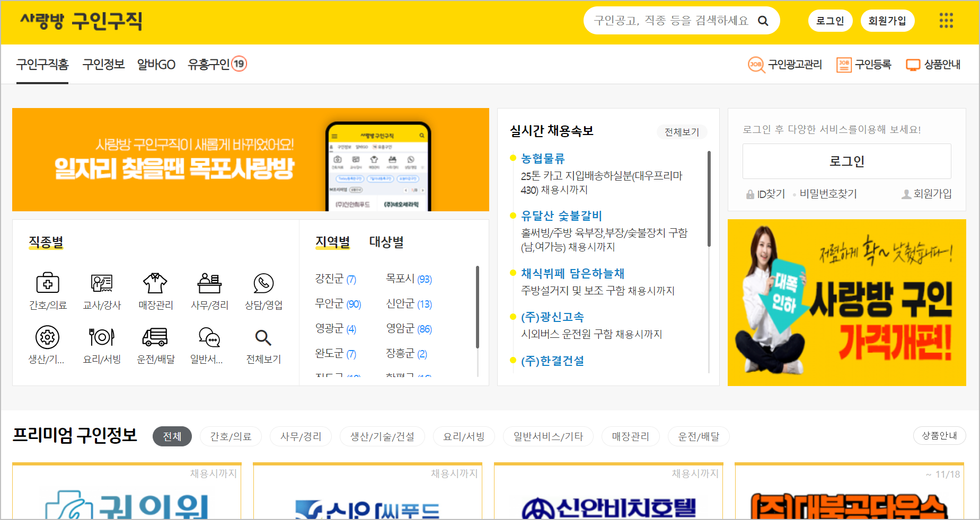This screenshot has height=520, width=980.
Task: Select region 무안군 (90)
Action: [338, 303]
